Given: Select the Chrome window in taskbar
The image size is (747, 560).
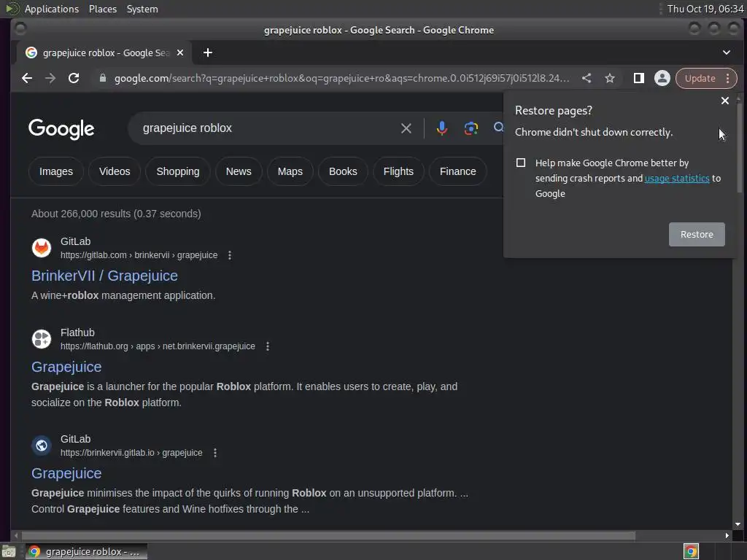Looking at the screenshot, I should 86,552.
